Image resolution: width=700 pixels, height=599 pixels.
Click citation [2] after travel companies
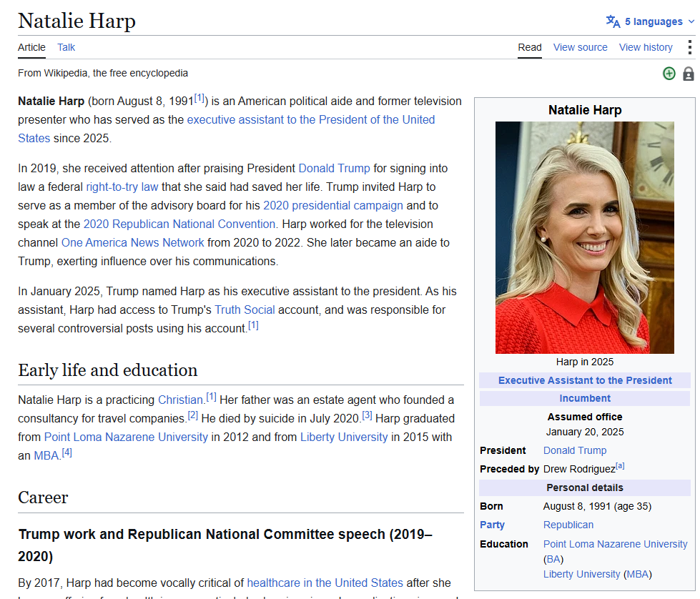pyautogui.click(x=193, y=415)
